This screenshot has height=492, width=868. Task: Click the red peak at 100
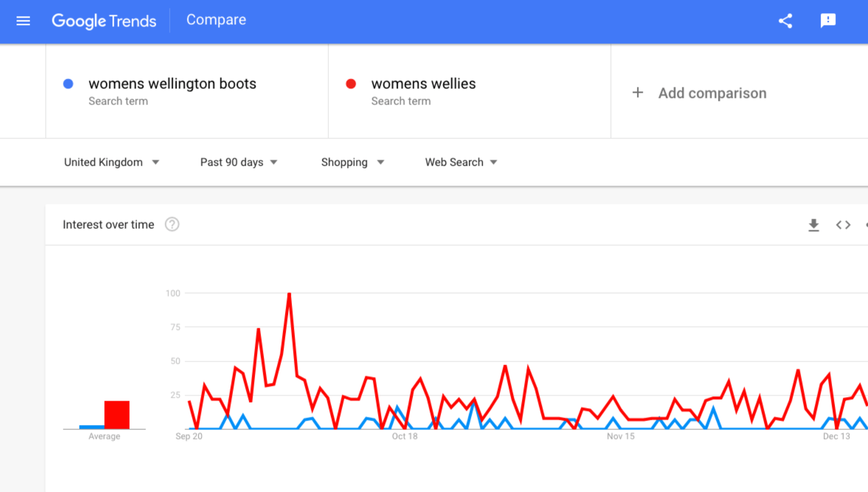[289, 294]
